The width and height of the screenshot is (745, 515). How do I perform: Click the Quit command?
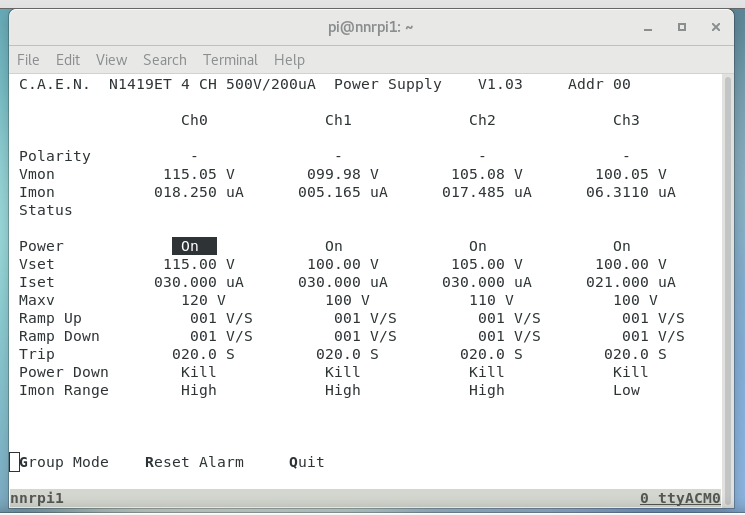click(307, 462)
